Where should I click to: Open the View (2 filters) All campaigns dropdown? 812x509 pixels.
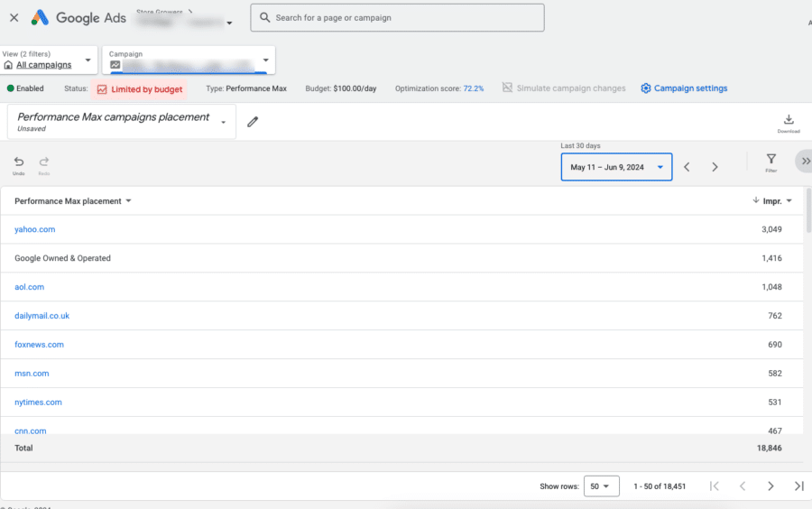click(x=49, y=60)
